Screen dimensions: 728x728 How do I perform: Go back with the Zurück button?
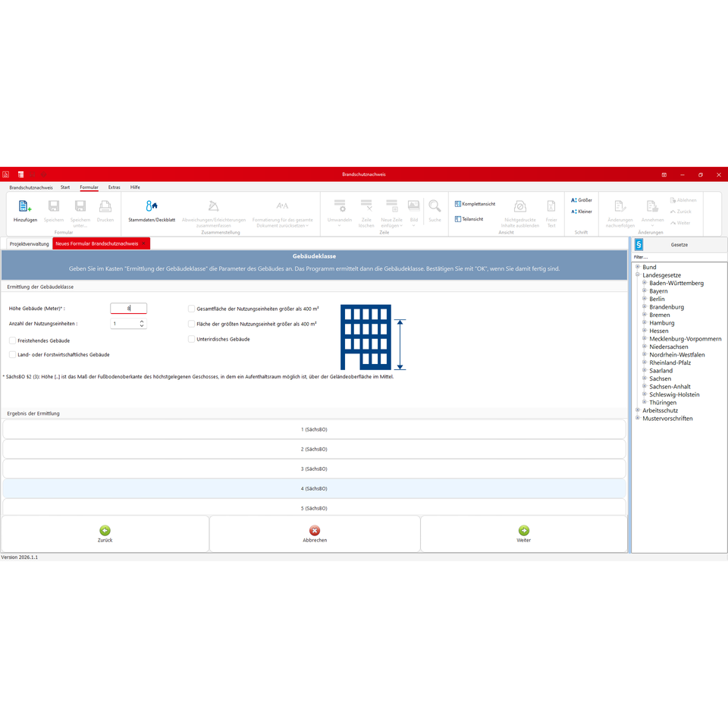[x=105, y=531]
